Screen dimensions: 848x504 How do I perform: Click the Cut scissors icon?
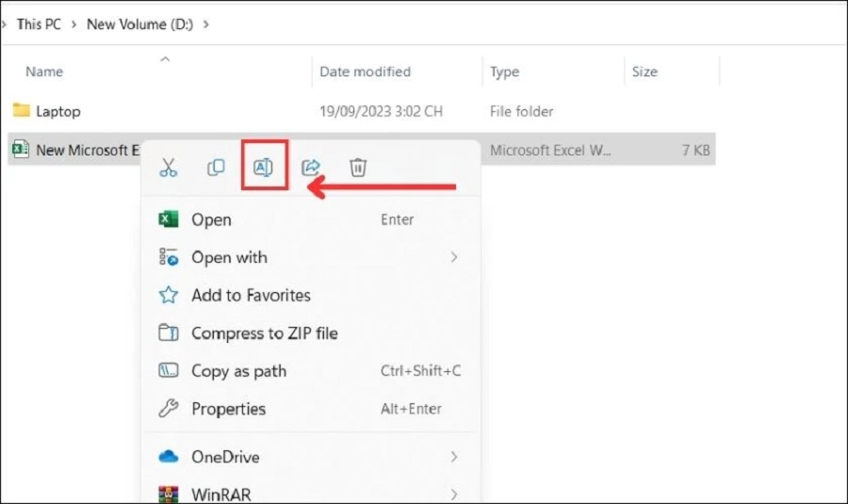click(169, 168)
